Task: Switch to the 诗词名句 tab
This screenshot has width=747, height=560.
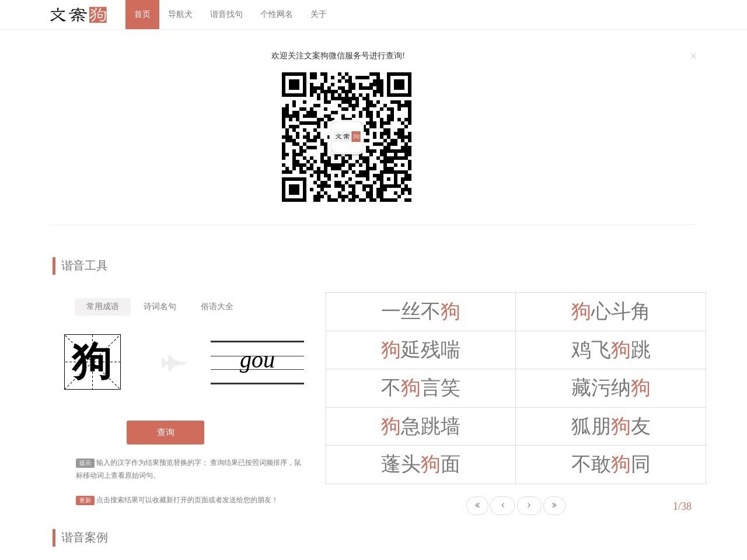Action: 159,306
